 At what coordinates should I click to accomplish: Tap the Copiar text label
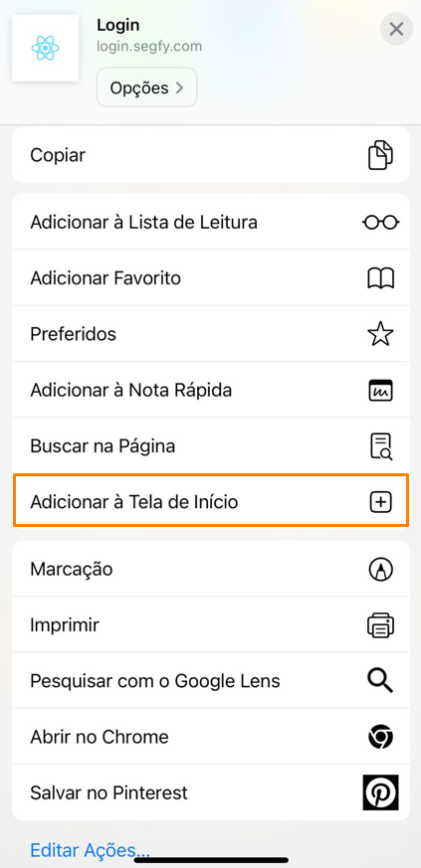(x=58, y=155)
